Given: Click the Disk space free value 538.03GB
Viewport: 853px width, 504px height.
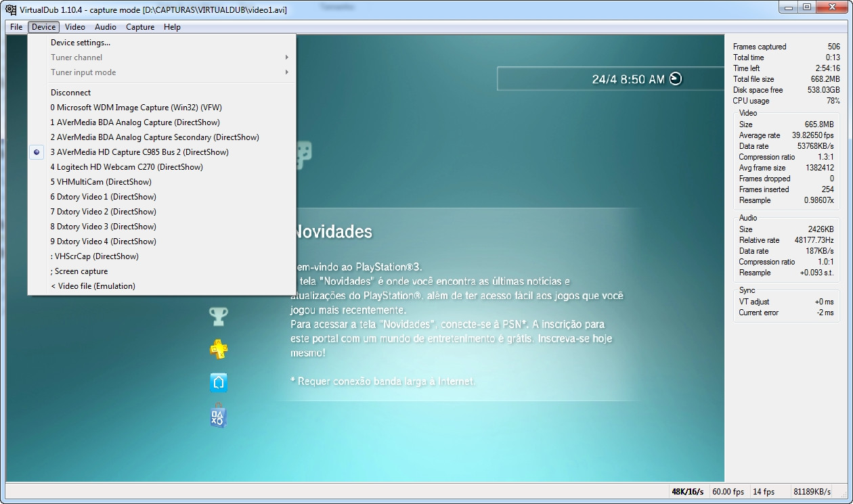Looking at the screenshot, I should (x=823, y=90).
